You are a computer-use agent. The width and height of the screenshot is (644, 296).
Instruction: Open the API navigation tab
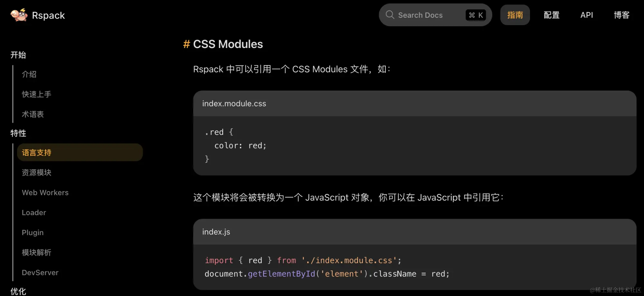587,15
